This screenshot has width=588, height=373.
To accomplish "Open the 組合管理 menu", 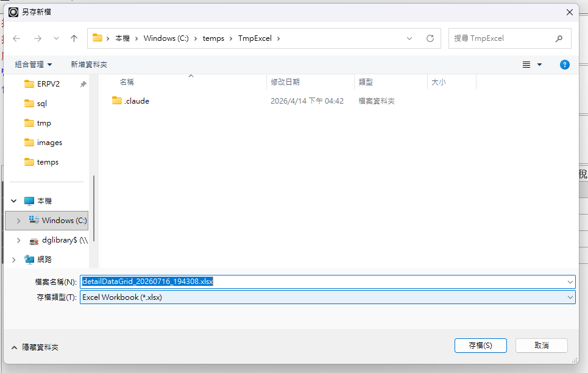I will point(34,65).
